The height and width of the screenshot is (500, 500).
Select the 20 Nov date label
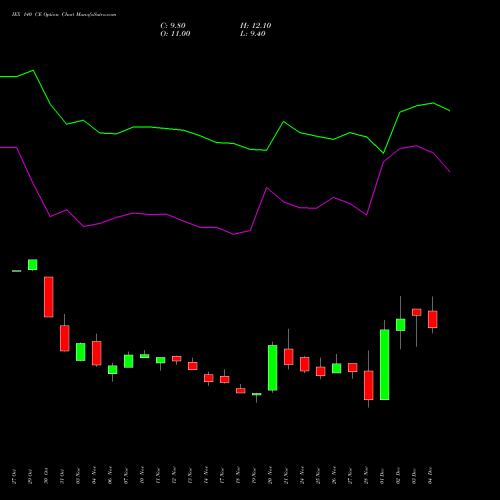[x=270, y=476]
